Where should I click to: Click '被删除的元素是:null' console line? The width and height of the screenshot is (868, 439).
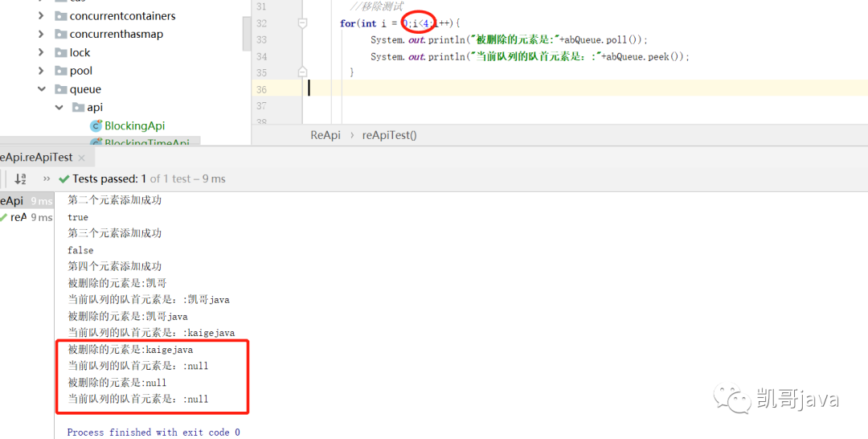(x=117, y=383)
